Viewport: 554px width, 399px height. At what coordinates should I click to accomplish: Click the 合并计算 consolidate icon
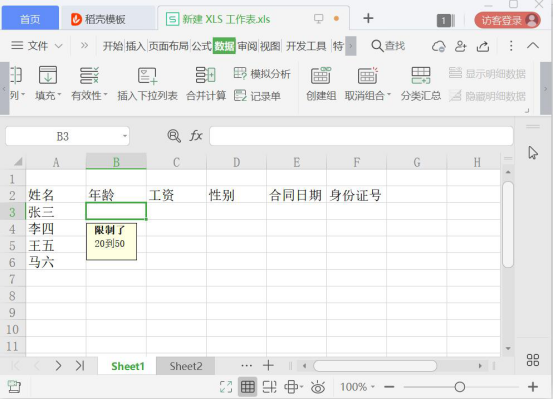tap(206, 75)
